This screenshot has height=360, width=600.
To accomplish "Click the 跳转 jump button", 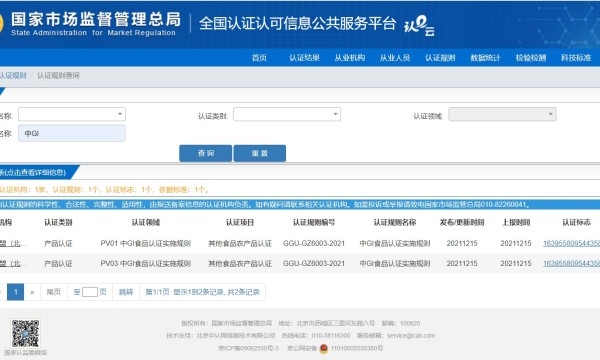I will click(126, 292).
